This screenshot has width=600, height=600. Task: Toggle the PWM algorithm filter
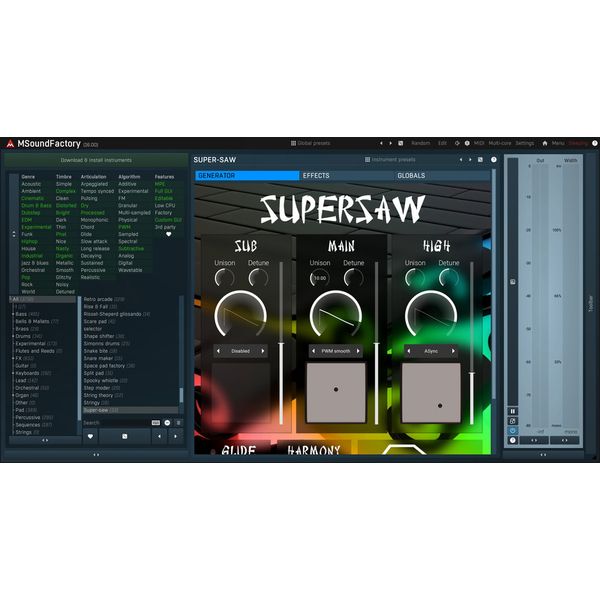pyautogui.click(x=124, y=227)
